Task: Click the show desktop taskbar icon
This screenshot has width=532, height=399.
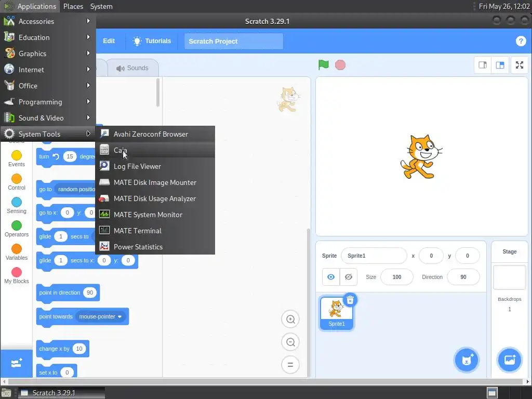Action: pos(6,393)
